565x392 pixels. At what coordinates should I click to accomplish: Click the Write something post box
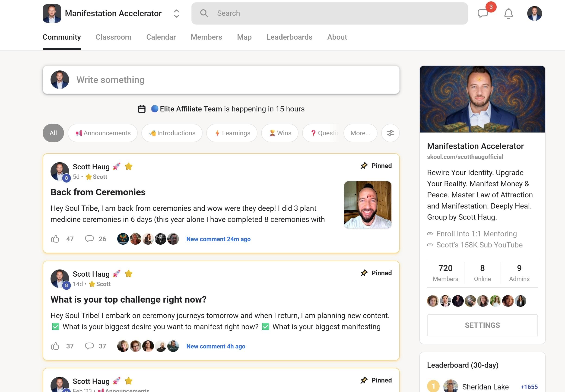[x=221, y=80]
